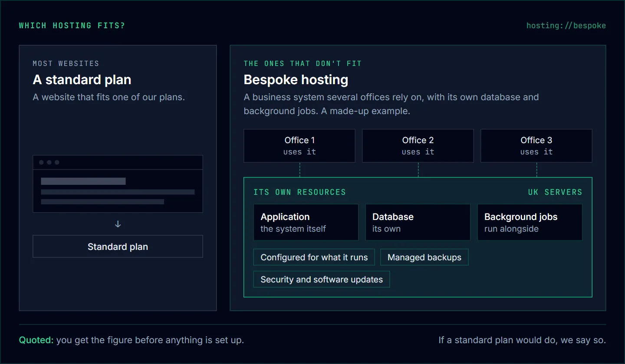Select the Application card
Image resolution: width=625 pixels, height=364 pixels.
[x=306, y=223]
